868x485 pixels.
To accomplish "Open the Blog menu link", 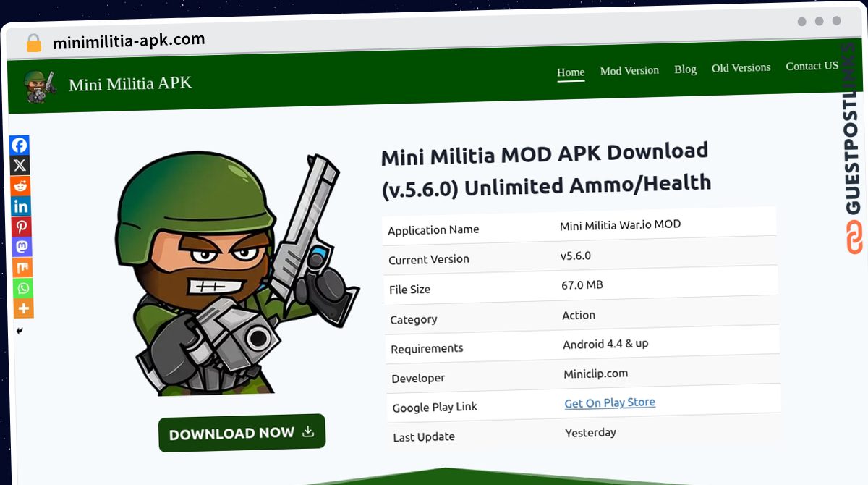I will coord(685,69).
